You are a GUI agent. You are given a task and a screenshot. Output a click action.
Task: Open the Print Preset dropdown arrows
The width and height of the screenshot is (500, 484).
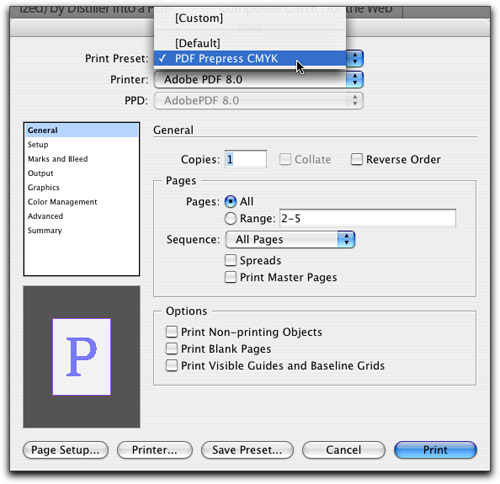(x=355, y=59)
